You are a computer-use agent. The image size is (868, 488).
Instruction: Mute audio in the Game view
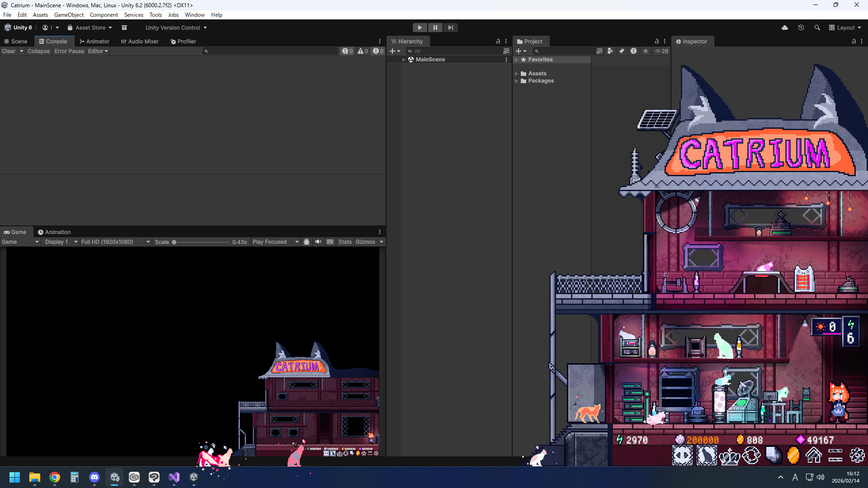pos(318,242)
